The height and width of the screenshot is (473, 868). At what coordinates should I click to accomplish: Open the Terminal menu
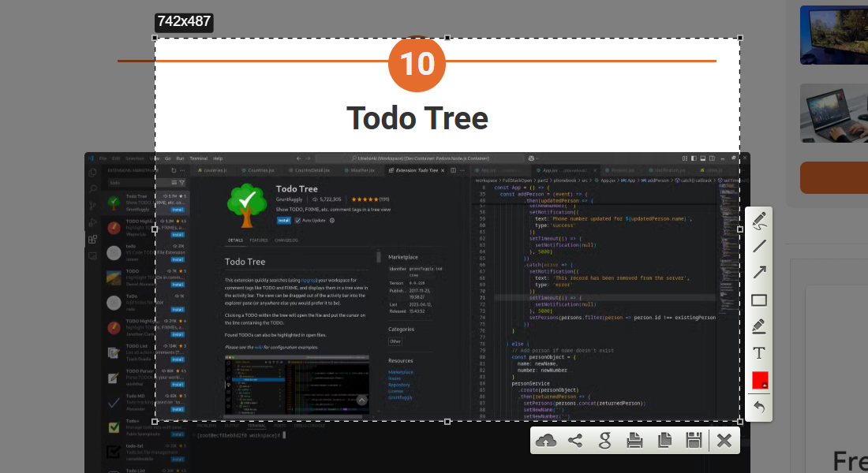coord(198,158)
